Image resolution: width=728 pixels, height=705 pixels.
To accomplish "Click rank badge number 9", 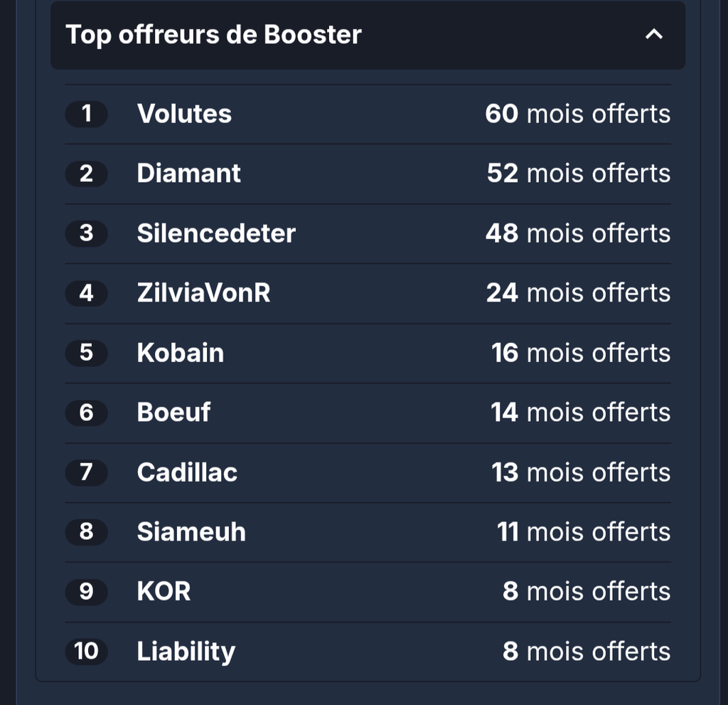I will point(86,592).
